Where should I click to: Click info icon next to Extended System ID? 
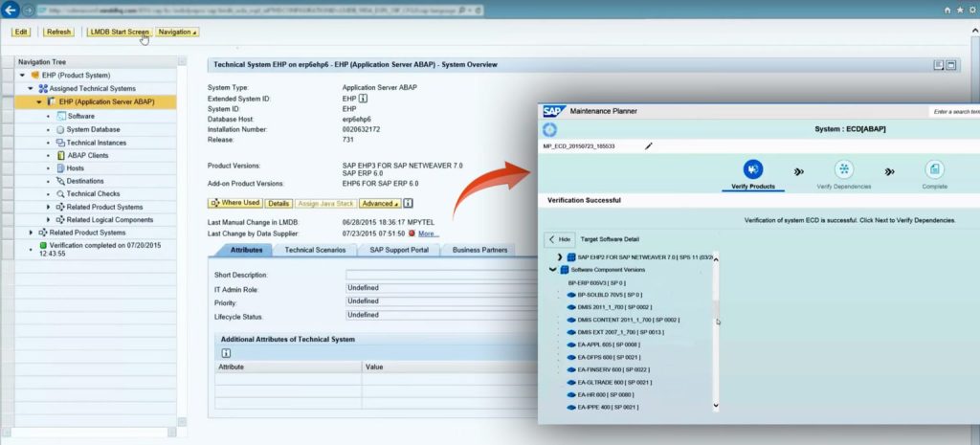point(363,99)
